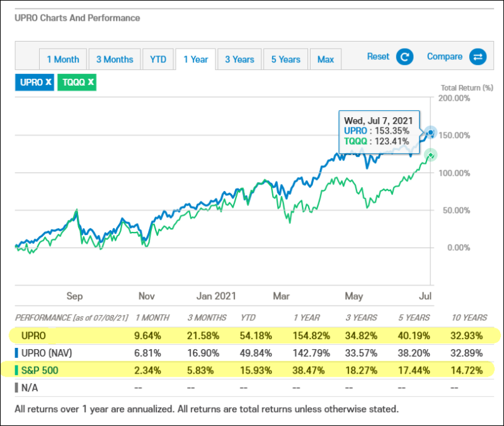The width and height of the screenshot is (504, 426).
Task: Click the Compare swap-arrows icon
Action: point(478,57)
